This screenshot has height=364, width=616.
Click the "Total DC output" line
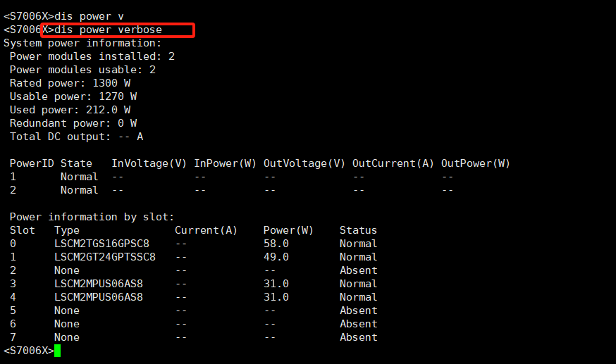76,137
